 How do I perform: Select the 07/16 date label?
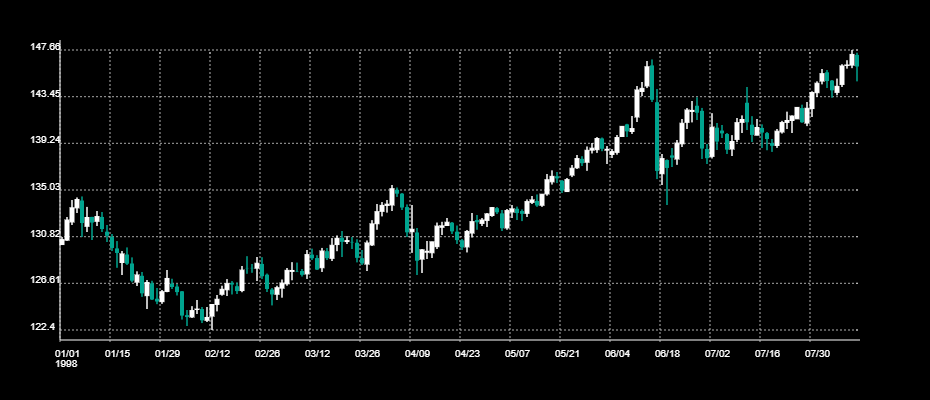click(x=767, y=354)
